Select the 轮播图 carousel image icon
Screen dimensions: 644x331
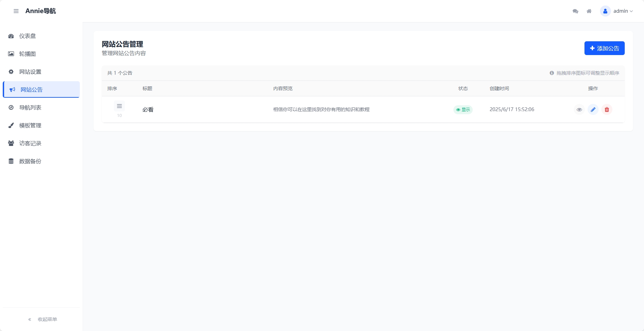[11, 54]
